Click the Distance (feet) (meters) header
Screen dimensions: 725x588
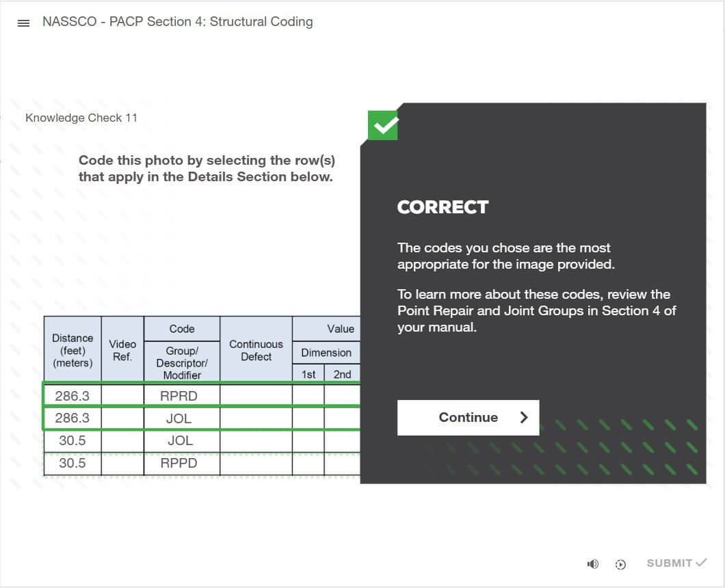(72, 350)
